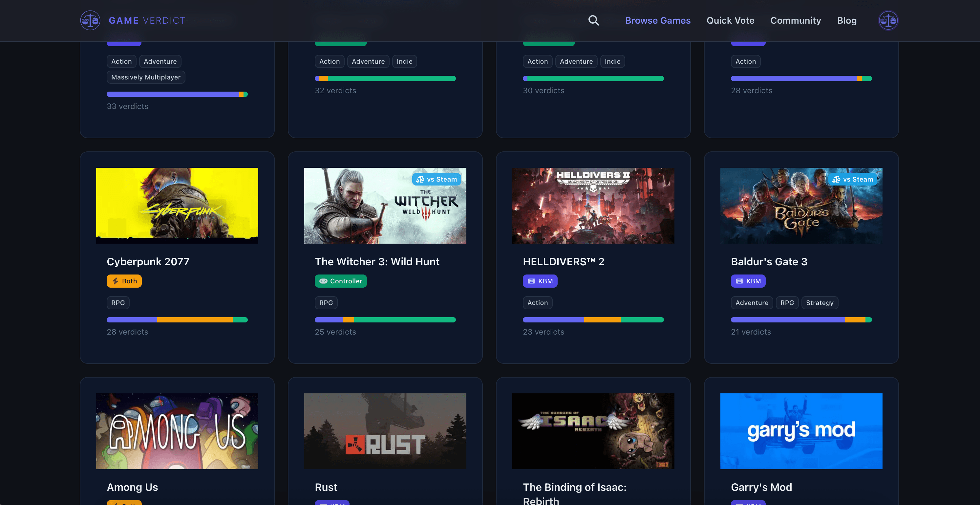980x505 pixels.
Task: Click the HELLDIVERS 2 cover image
Action: tap(593, 206)
